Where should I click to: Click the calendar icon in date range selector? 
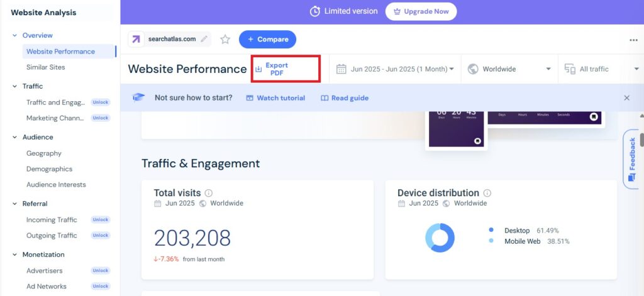[341, 69]
